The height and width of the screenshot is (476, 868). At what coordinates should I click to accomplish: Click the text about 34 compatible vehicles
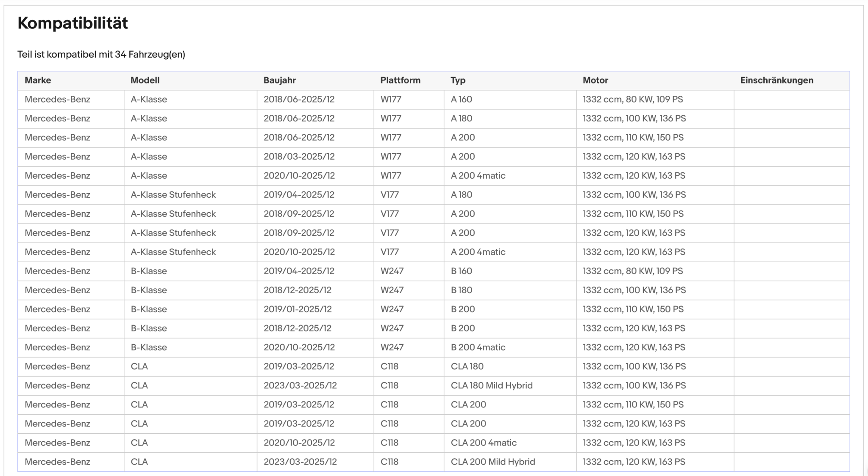pyautogui.click(x=101, y=54)
